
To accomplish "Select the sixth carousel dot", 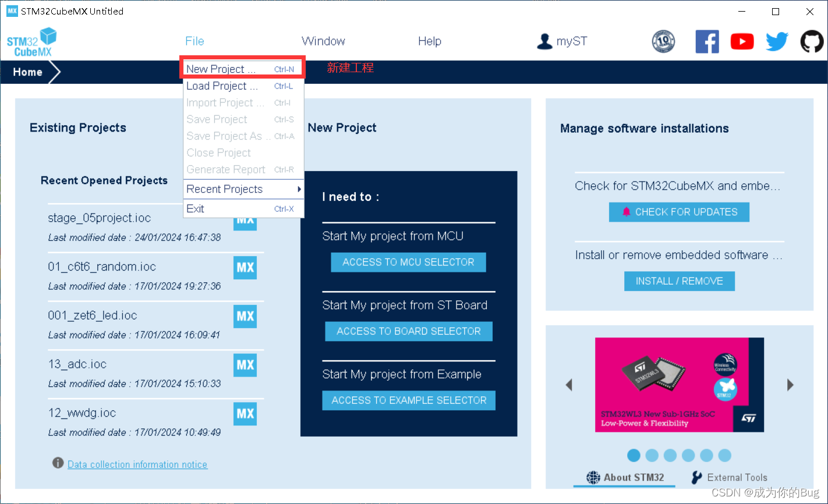I will coord(724,455).
